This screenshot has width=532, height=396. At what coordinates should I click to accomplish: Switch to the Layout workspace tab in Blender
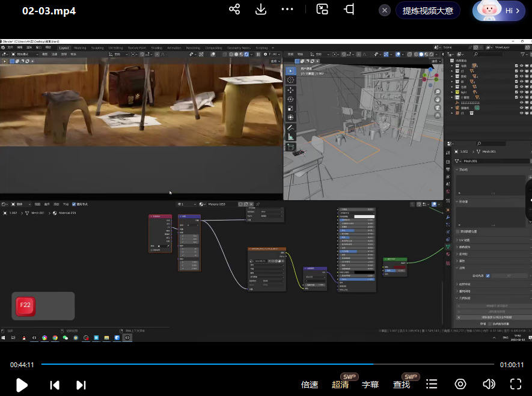pyautogui.click(x=64, y=47)
